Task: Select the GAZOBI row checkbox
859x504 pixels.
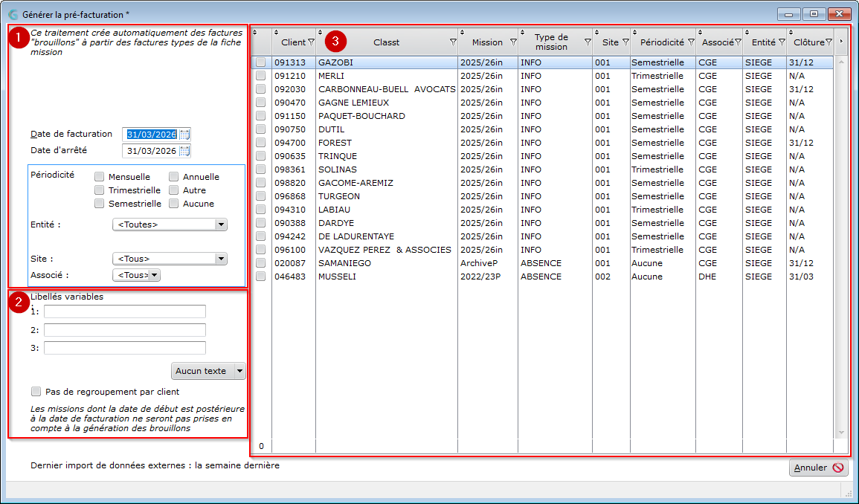Action: coord(261,62)
